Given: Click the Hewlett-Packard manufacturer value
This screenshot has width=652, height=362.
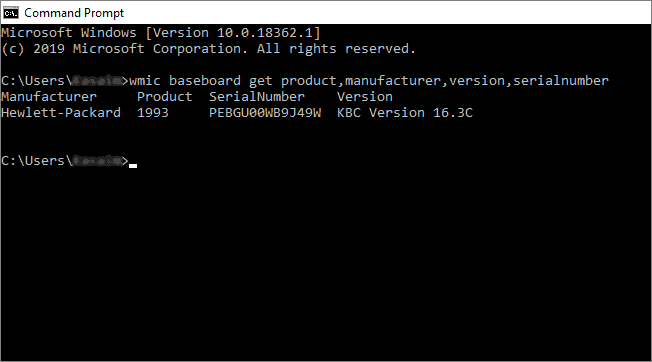Looking at the screenshot, I should (61, 113).
